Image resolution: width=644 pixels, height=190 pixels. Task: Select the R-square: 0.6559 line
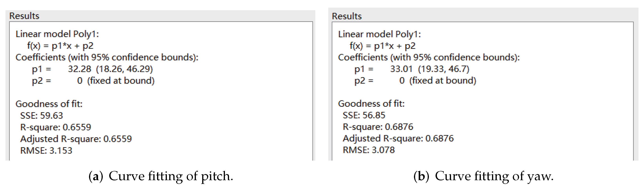56,127
